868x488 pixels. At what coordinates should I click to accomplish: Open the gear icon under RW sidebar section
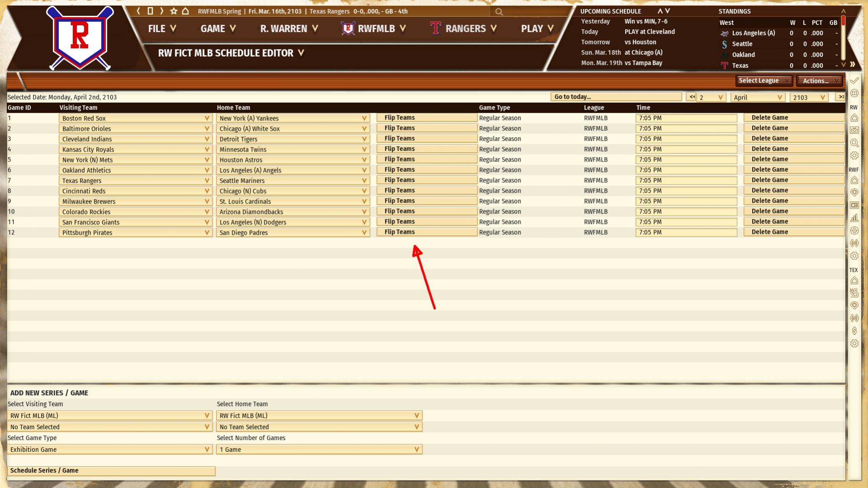(854, 156)
